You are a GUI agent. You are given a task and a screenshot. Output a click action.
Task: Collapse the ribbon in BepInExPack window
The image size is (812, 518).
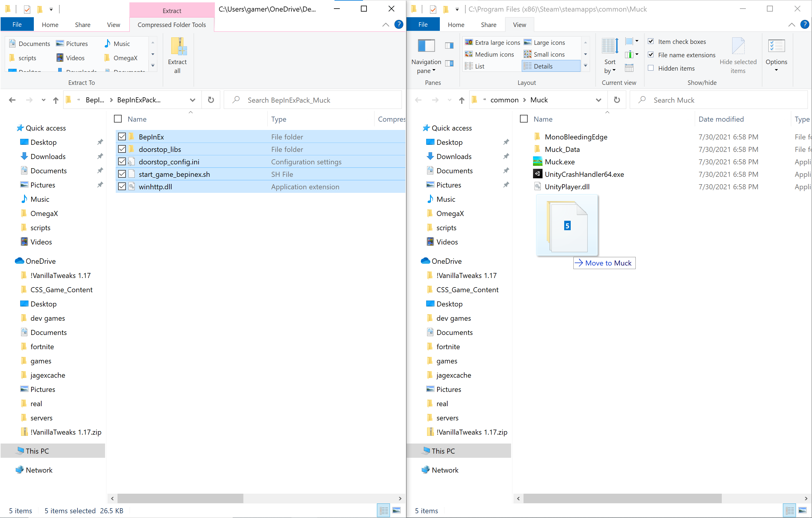(x=386, y=25)
